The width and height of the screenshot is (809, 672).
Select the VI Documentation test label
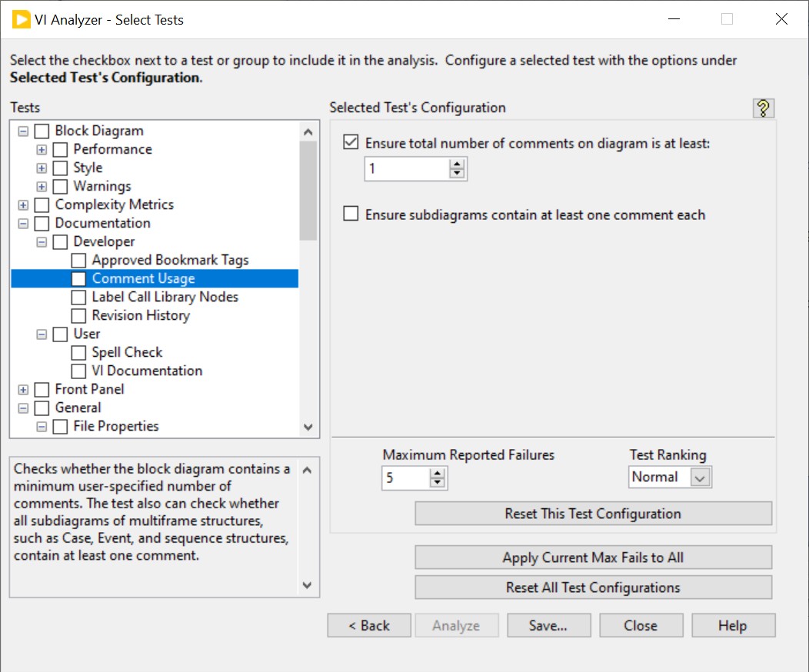coord(147,371)
